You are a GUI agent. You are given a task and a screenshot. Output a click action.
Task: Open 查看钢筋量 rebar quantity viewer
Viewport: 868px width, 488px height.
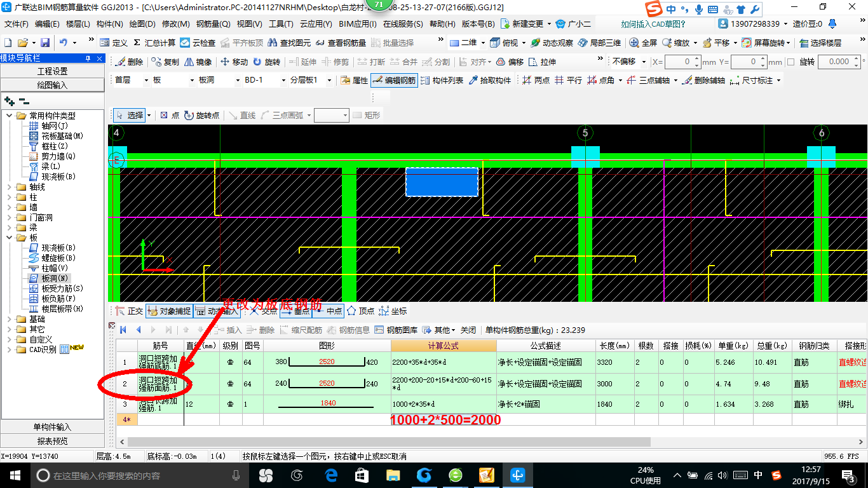point(341,43)
